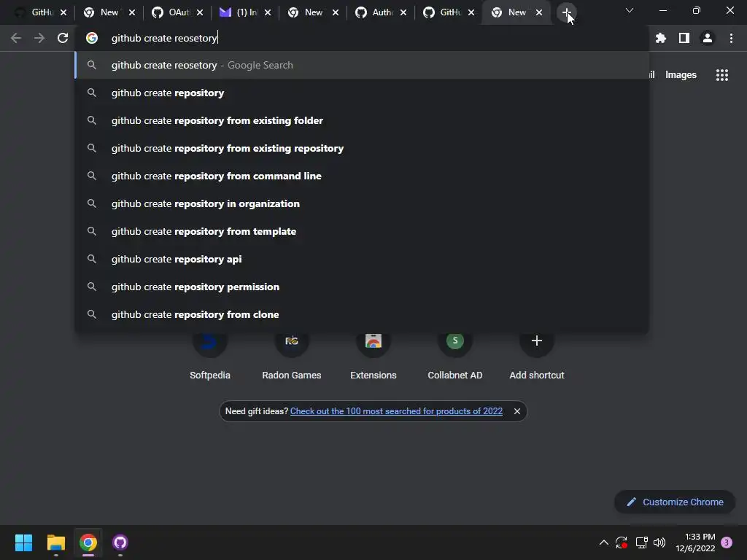Toggle the side panel icon
Viewport: 747px width, 560px height.
(x=684, y=38)
